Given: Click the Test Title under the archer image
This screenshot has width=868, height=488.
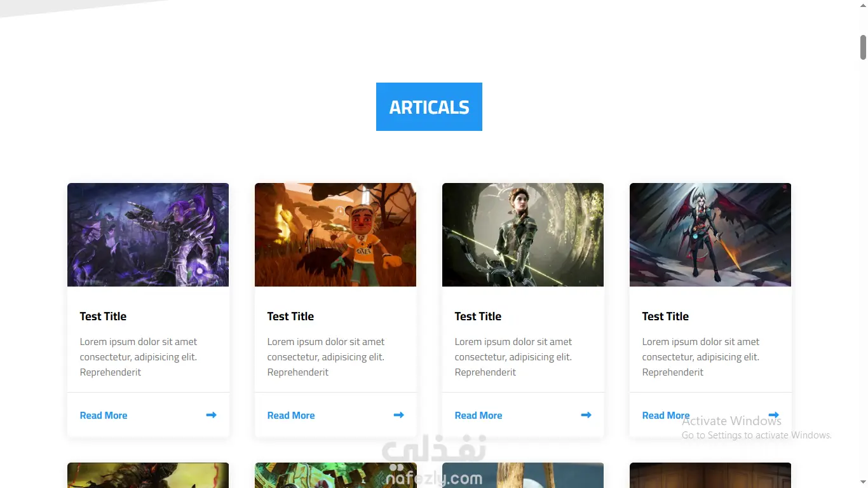Looking at the screenshot, I should coord(478,316).
